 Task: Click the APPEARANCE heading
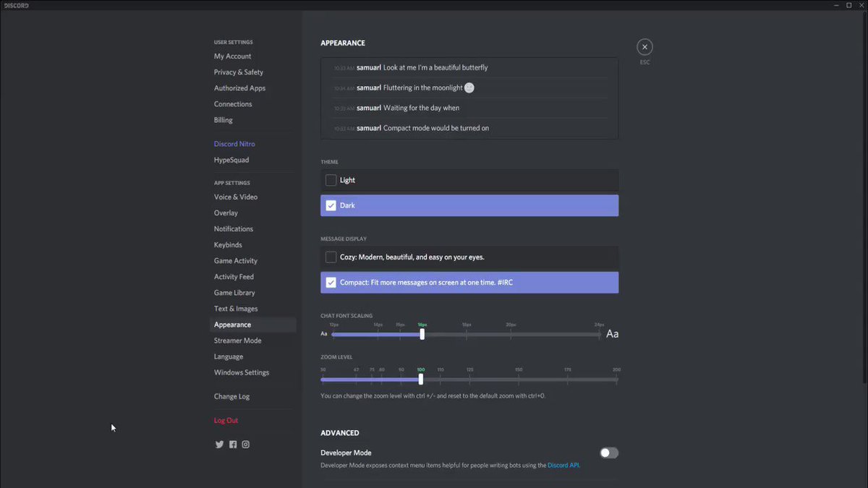click(343, 43)
